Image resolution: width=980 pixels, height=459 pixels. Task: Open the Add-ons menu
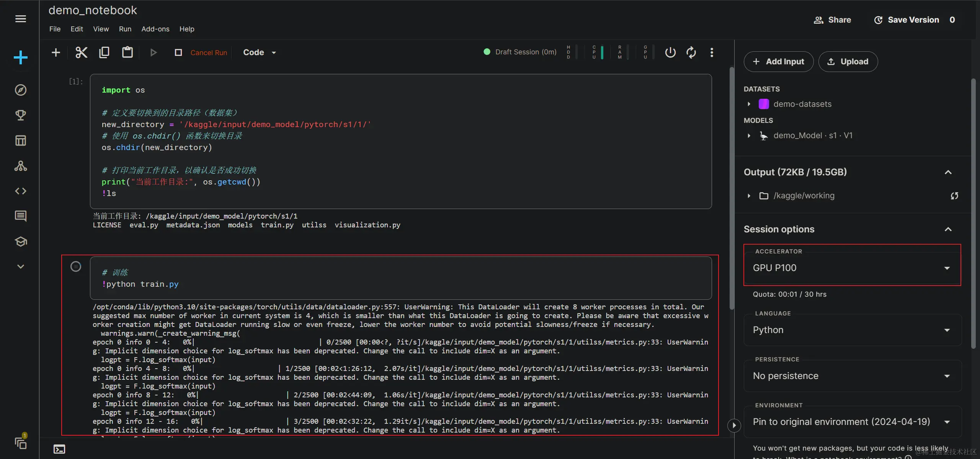pyautogui.click(x=155, y=29)
